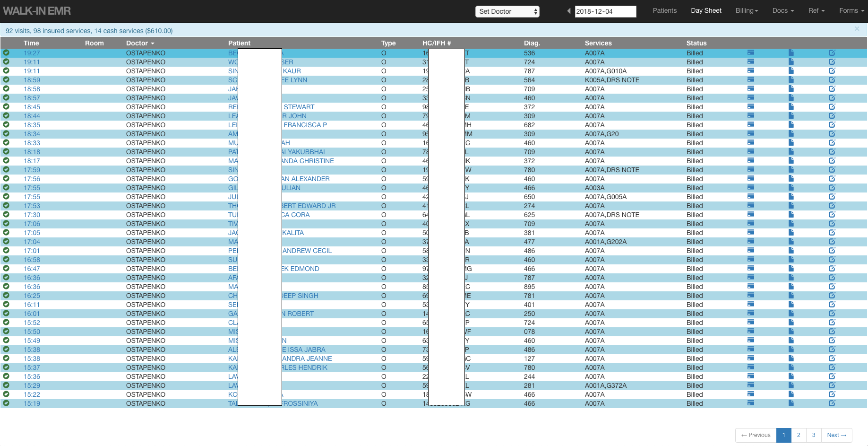Open document icon for 17:01 visit

791,250
